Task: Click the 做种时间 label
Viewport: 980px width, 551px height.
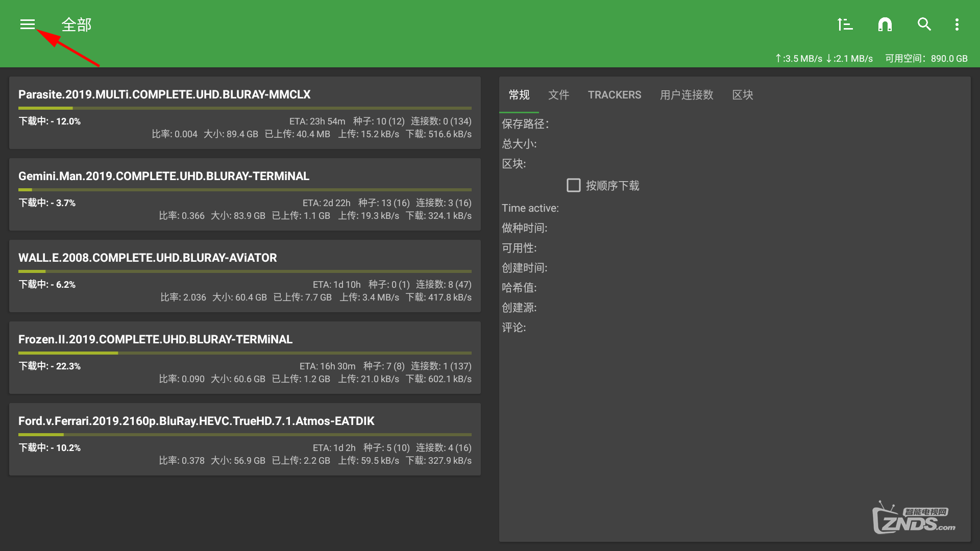Action: [x=524, y=228]
